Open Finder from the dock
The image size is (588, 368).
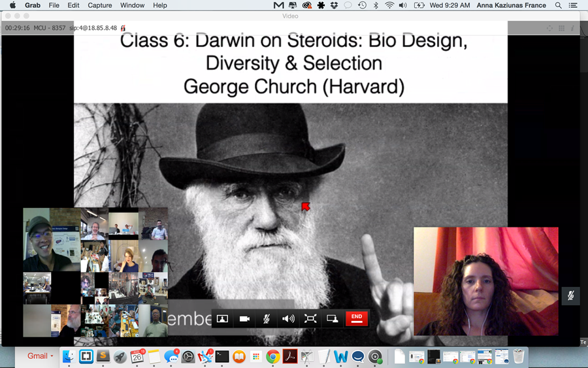tap(69, 356)
